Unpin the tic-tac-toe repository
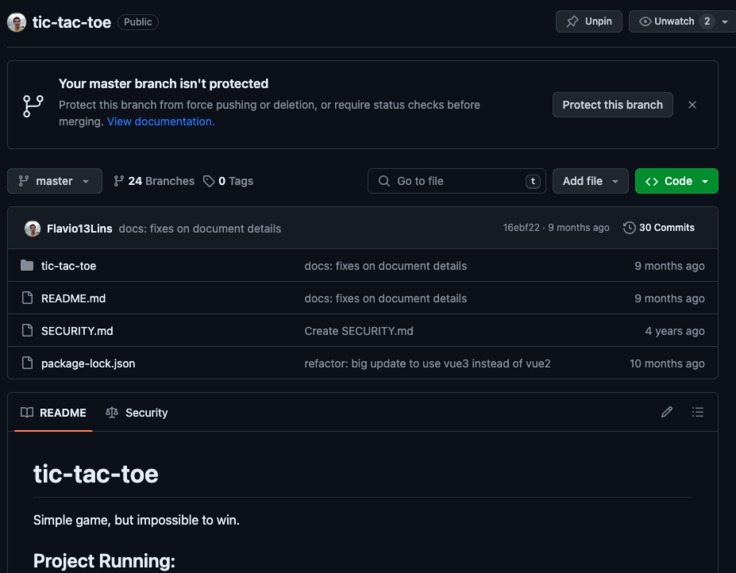 [x=589, y=22]
